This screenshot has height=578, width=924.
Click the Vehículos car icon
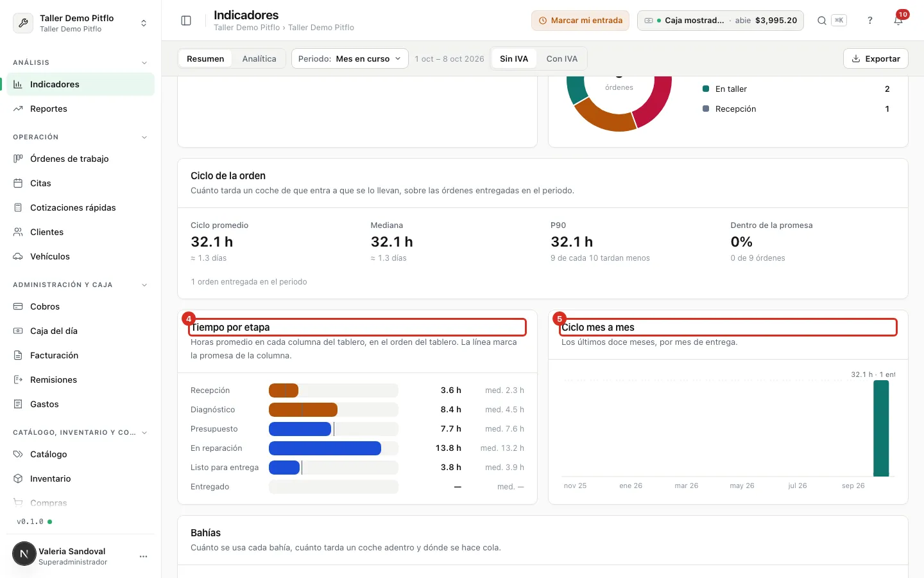[18, 256]
